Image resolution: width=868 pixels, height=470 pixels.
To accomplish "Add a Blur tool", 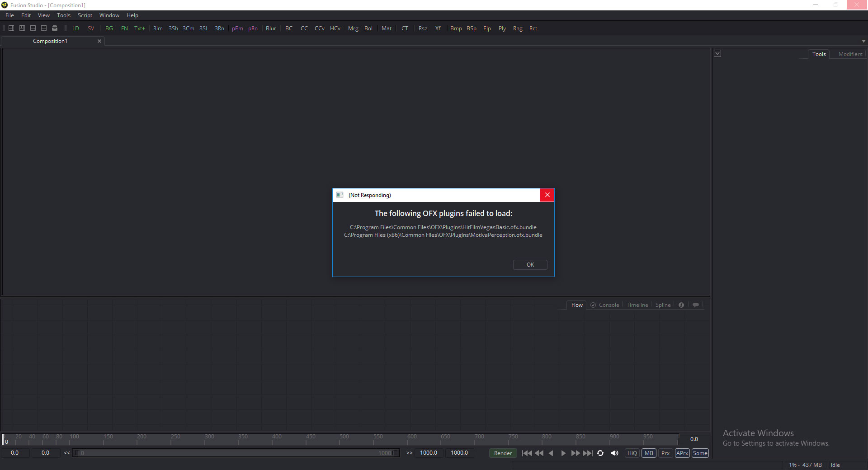I will pos(271,28).
